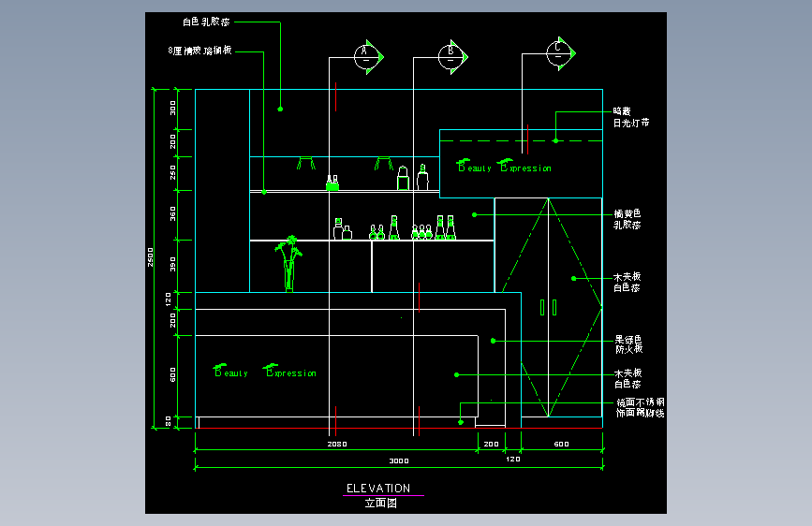812x526 pixels.
Task: Select the 2080 horizontal dimension text
Action: 337,445
